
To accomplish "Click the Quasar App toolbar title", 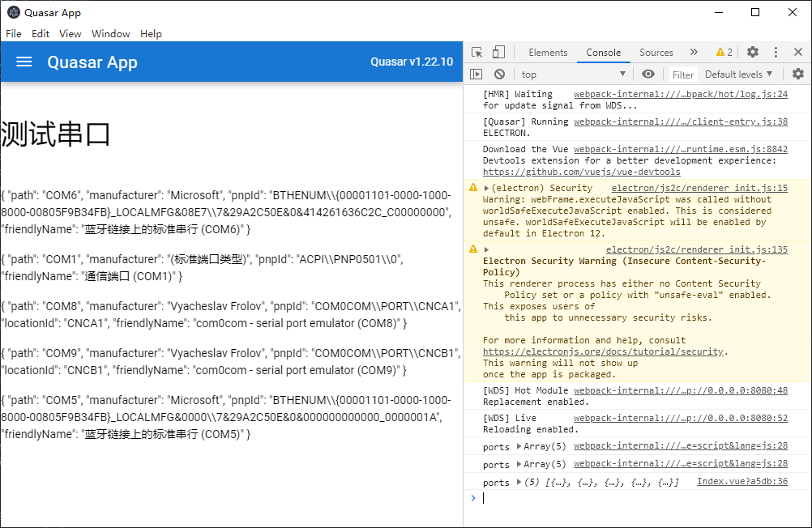I will tap(92, 62).
